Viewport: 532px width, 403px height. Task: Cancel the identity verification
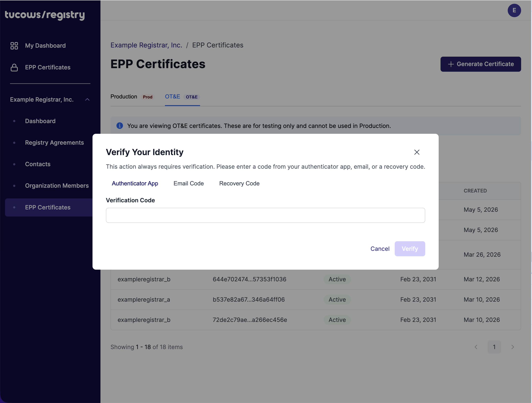coord(380,249)
